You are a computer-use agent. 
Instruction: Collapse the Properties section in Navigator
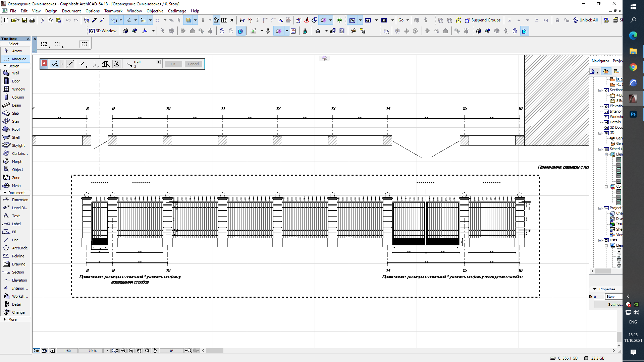[595, 289]
